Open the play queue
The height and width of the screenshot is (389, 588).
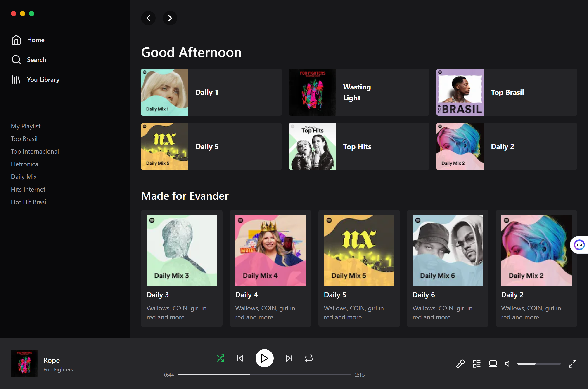tap(477, 364)
